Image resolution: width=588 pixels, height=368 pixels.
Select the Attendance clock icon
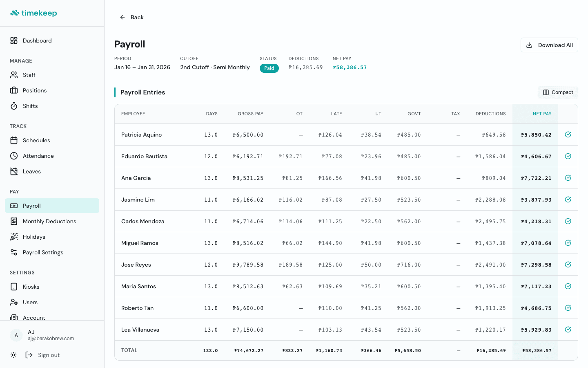[x=13, y=156]
